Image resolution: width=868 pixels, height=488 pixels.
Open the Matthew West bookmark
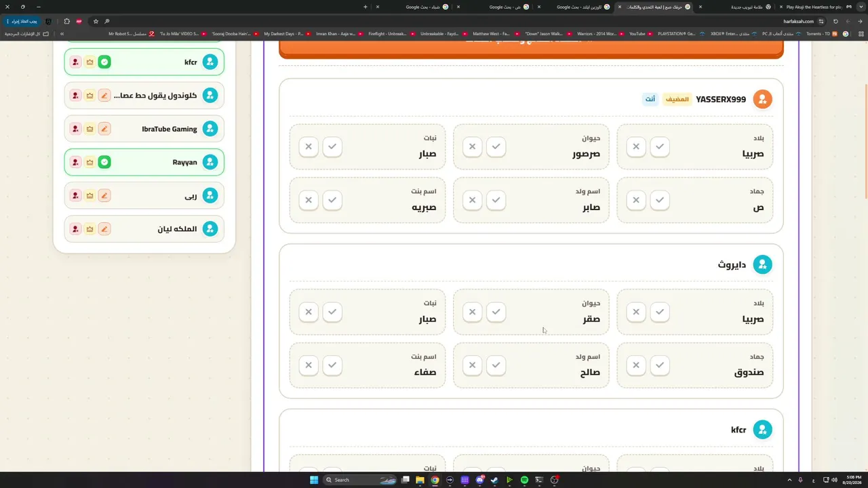click(x=496, y=33)
